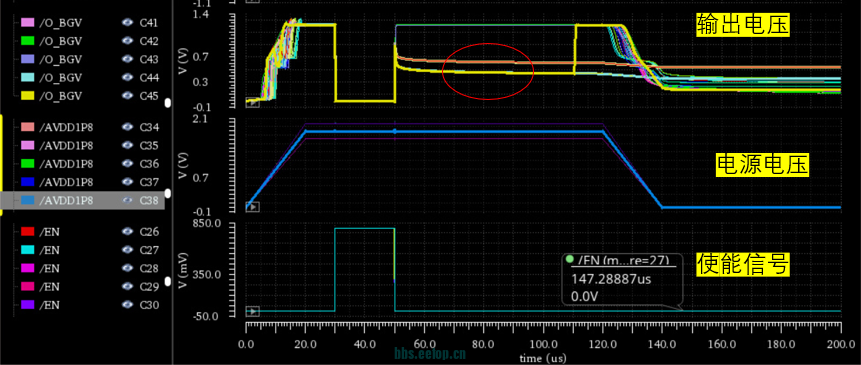This screenshot has height=365, width=861.
Task: Click the red /EN C26 color swatch
Action: pos(27,232)
